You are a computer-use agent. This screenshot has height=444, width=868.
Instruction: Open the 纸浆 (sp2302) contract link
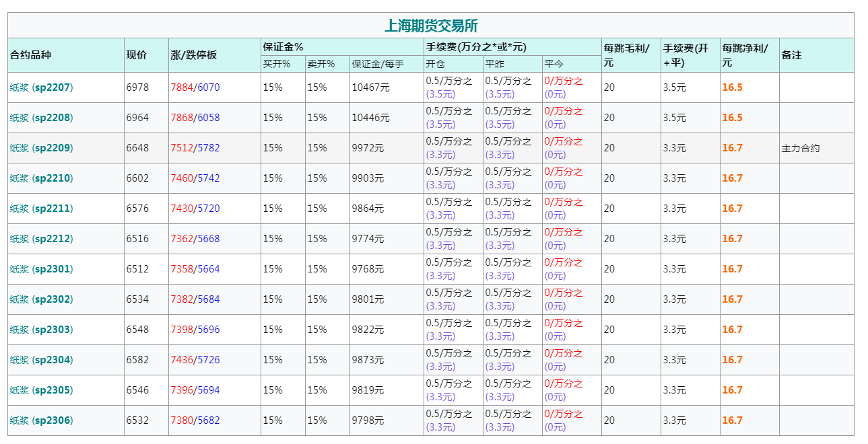(x=41, y=299)
